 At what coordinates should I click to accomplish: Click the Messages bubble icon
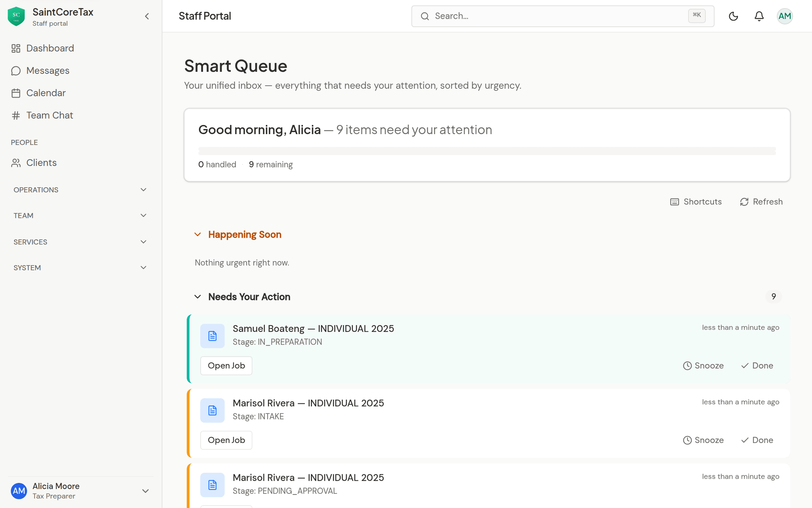pyautogui.click(x=16, y=71)
